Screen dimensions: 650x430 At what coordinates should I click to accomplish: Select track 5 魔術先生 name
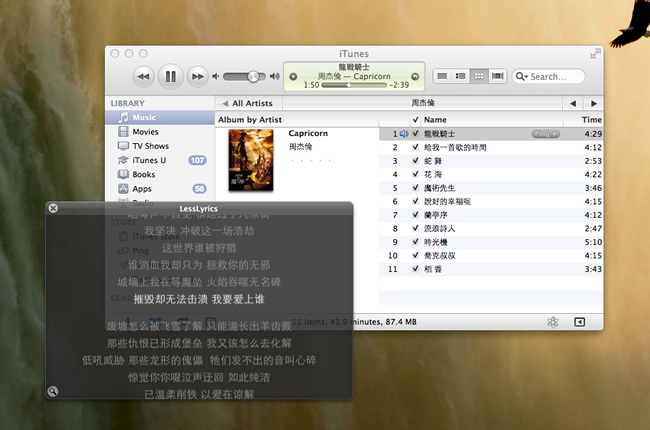click(x=439, y=188)
